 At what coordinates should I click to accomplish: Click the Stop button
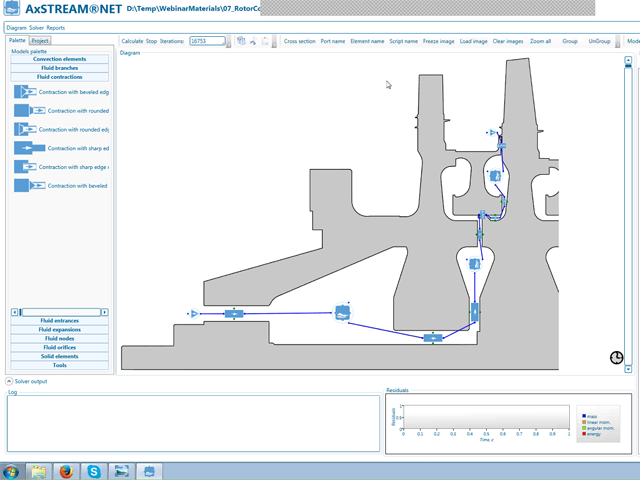coord(151,41)
